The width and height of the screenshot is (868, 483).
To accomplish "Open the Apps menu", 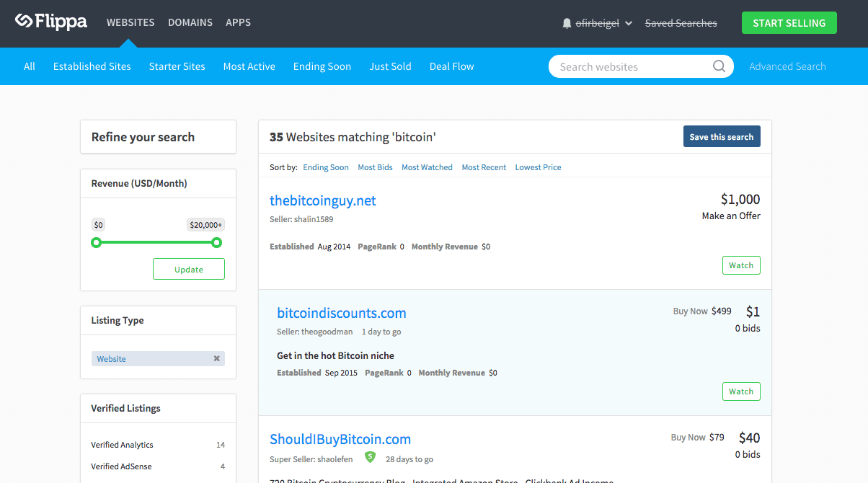I will [x=238, y=22].
